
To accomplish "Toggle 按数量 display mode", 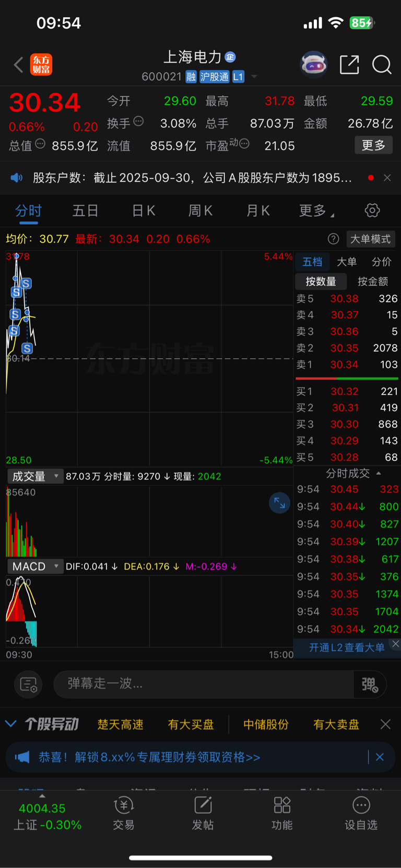I will pyautogui.click(x=321, y=281).
